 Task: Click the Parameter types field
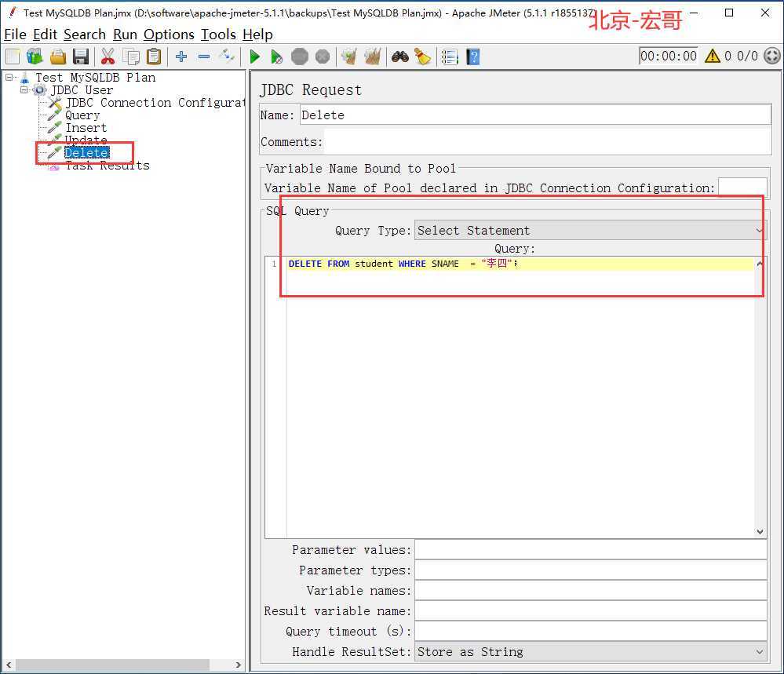(x=590, y=570)
